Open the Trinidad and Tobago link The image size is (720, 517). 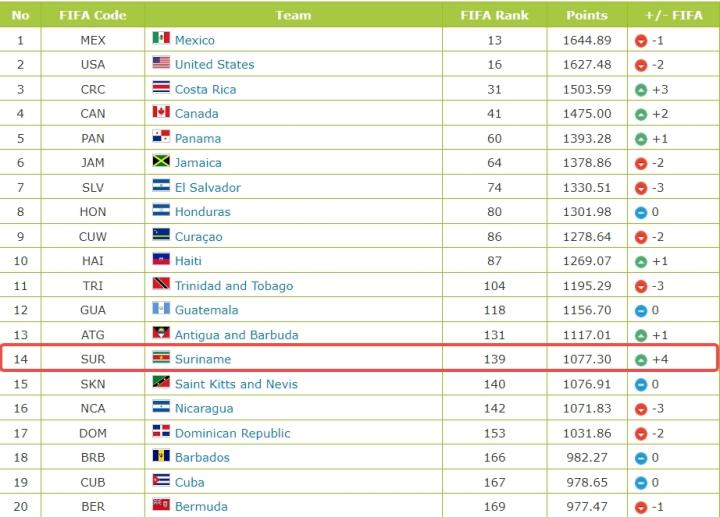(x=234, y=285)
